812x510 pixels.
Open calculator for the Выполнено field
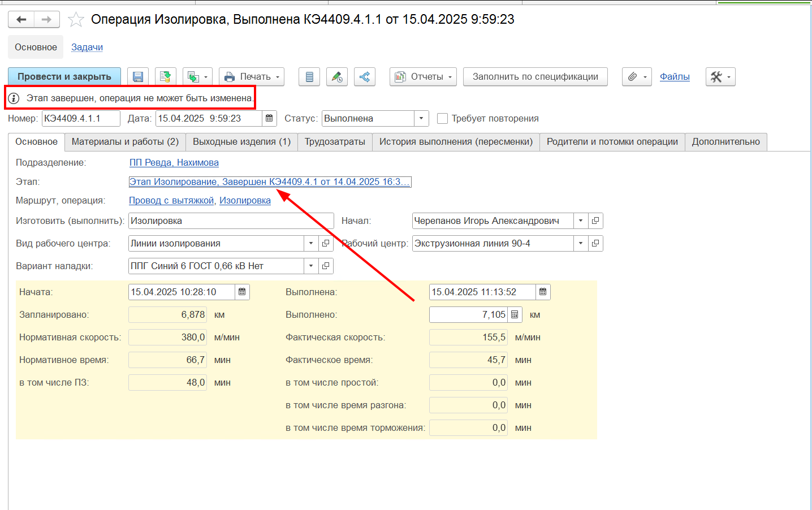(515, 314)
